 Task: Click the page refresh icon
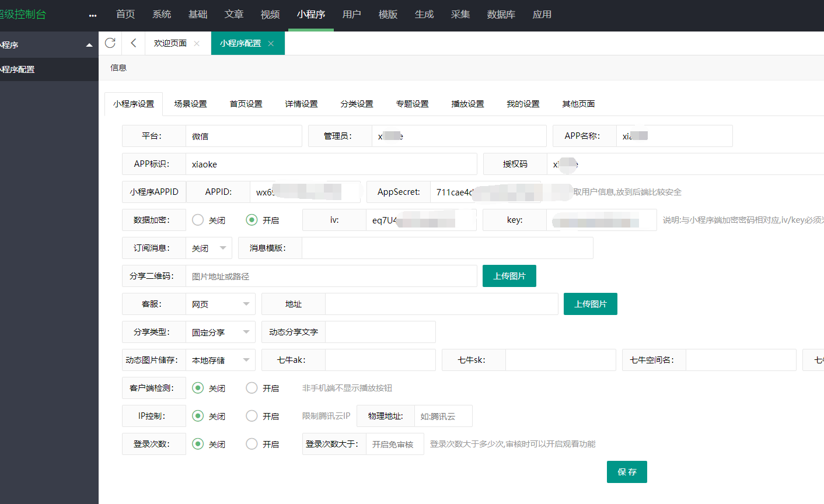coord(110,43)
